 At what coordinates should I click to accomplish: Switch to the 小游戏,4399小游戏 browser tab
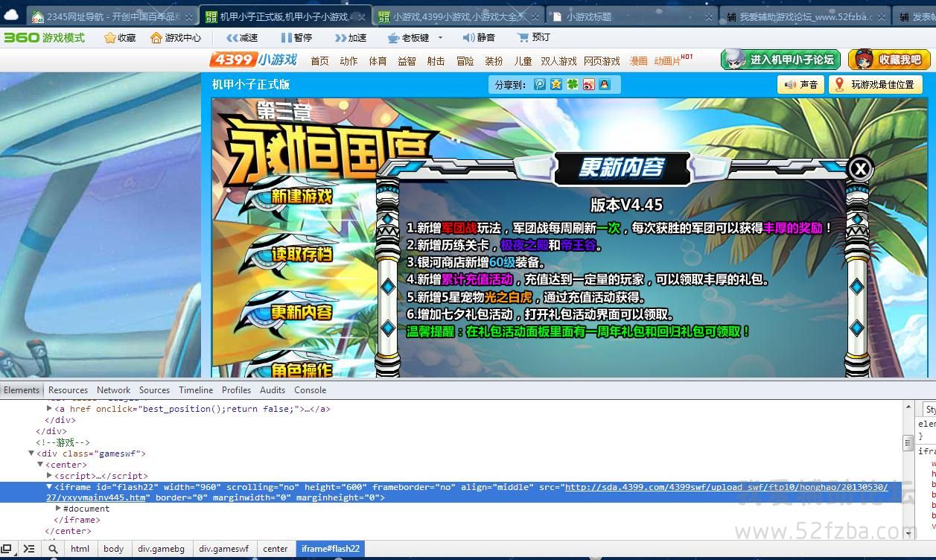pos(458,16)
